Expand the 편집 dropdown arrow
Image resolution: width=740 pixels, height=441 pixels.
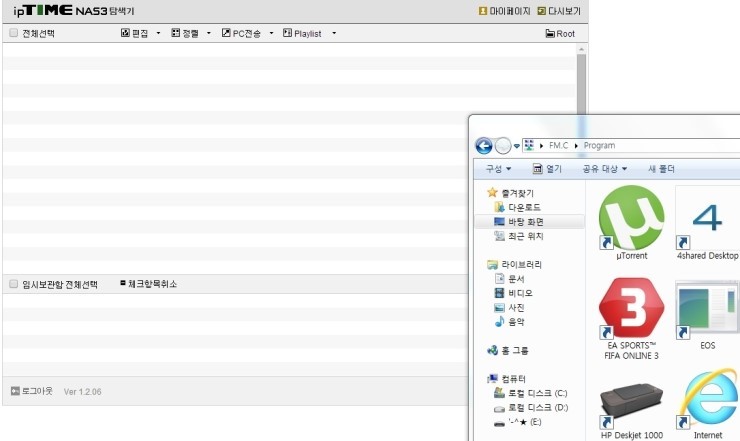pyautogui.click(x=158, y=33)
